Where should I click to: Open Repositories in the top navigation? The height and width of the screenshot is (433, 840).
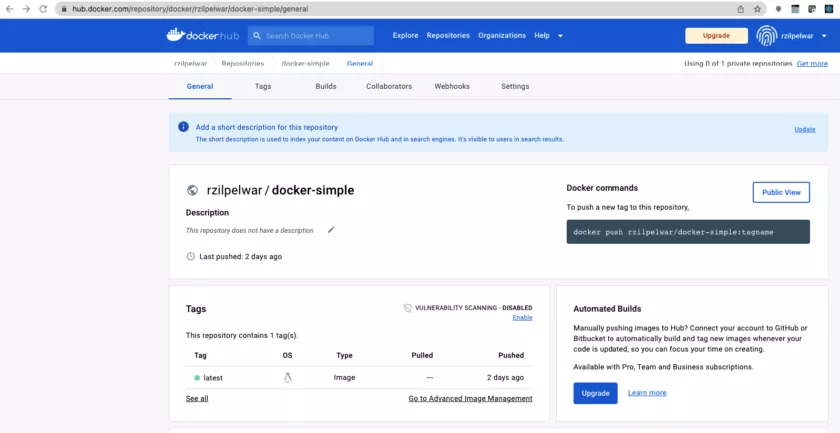coord(448,35)
